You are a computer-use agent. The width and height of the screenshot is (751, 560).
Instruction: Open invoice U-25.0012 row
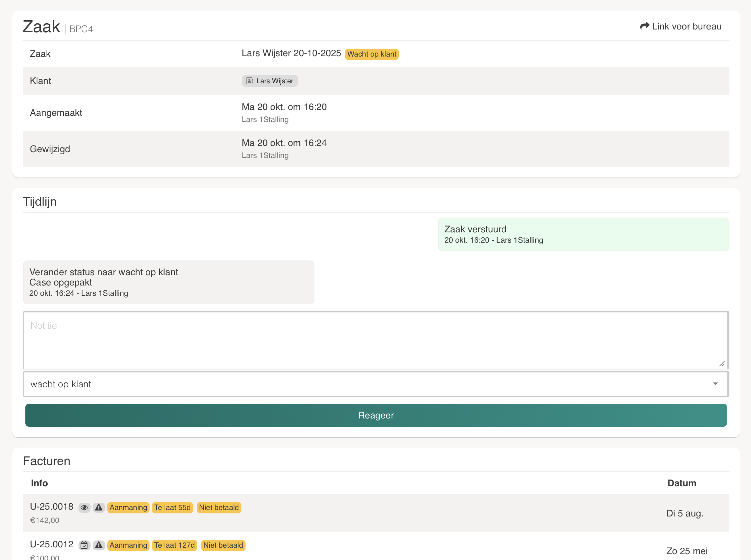[x=51, y=545]
